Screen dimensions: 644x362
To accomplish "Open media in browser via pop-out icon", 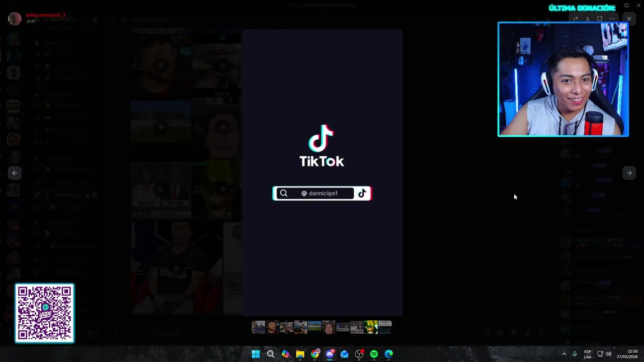I will coord(600,19).
